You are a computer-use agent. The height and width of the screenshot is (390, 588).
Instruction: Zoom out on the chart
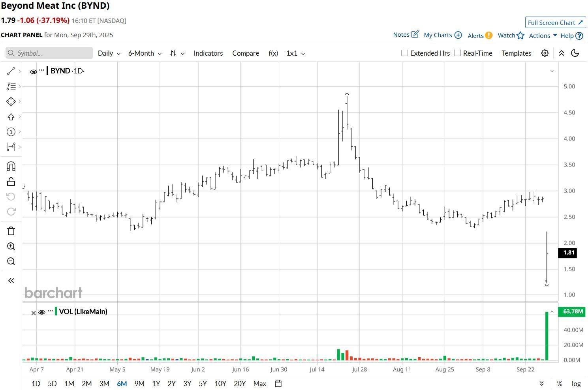[11, 261]
